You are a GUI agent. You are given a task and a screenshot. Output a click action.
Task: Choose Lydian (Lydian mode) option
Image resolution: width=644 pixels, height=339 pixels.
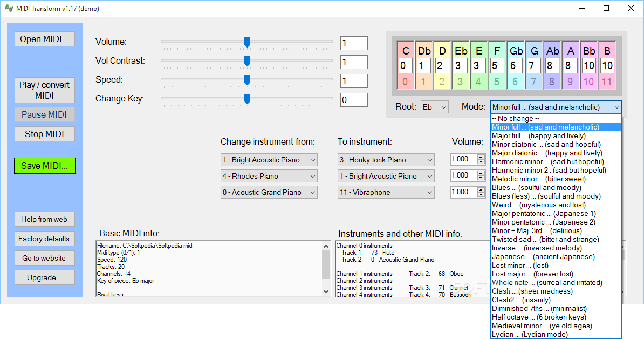coord(556,334)
